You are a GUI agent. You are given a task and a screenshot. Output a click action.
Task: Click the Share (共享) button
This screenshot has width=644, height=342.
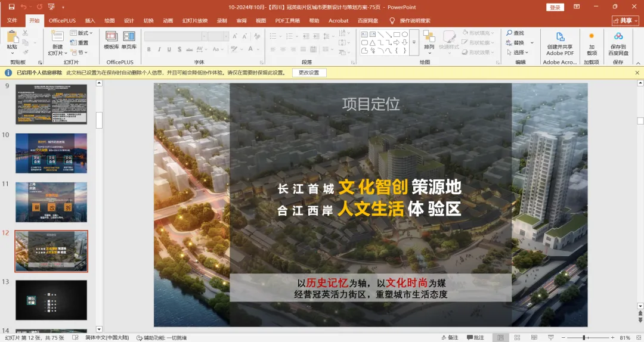point(626,20)
